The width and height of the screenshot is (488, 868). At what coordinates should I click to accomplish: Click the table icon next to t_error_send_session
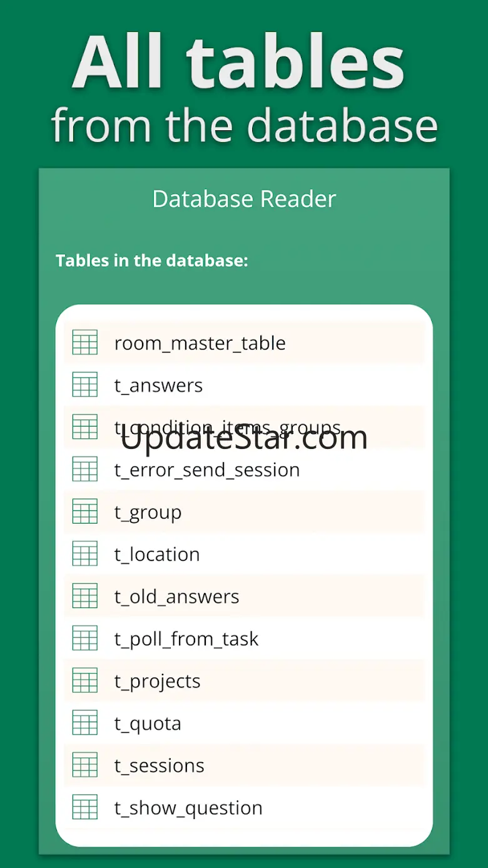(85, 469)
